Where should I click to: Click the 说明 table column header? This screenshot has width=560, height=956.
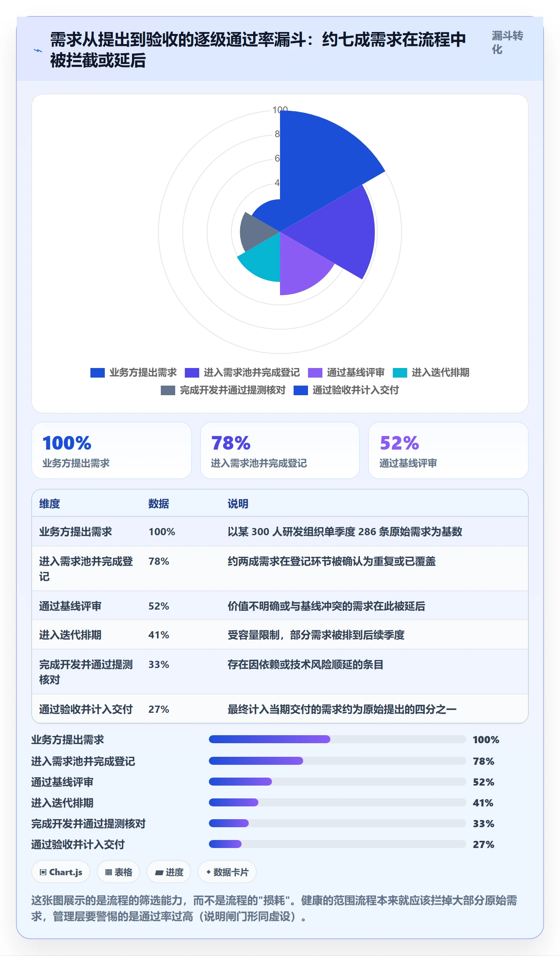[x=238, y=504]
